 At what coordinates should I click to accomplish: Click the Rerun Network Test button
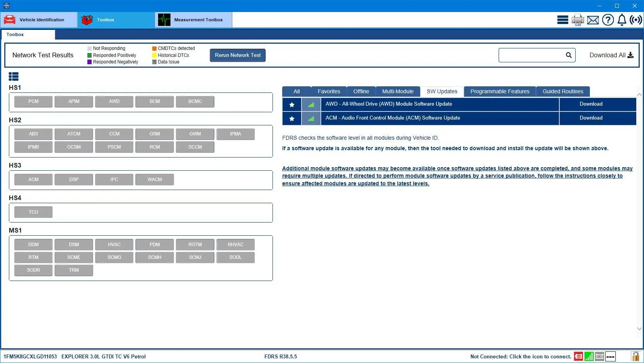238,55
